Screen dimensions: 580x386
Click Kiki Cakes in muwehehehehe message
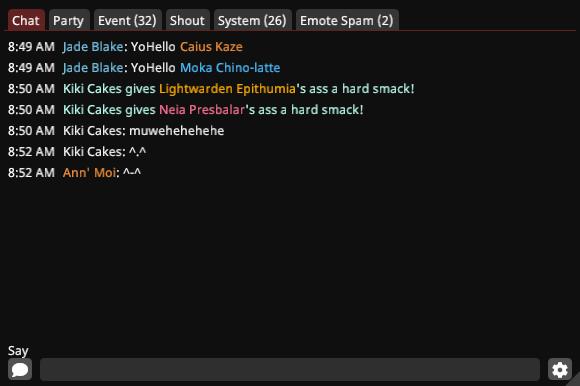(92, 131)
